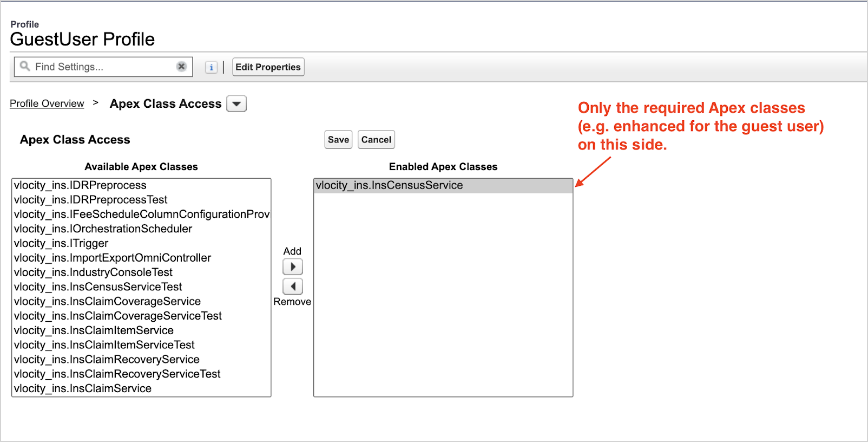
Task: Select vlocity_ins.IFeeScheduleColumnConfigurationProv class
Action: pos(141,214)
